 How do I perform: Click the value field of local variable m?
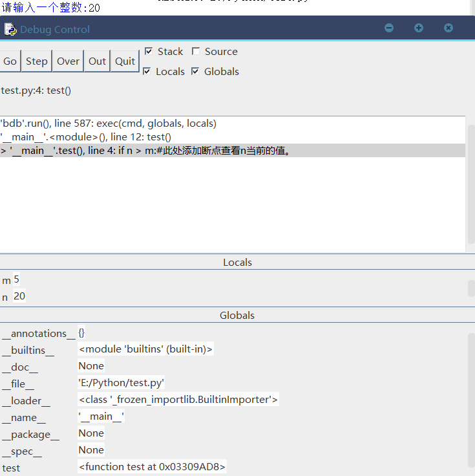tap(17, 280)
